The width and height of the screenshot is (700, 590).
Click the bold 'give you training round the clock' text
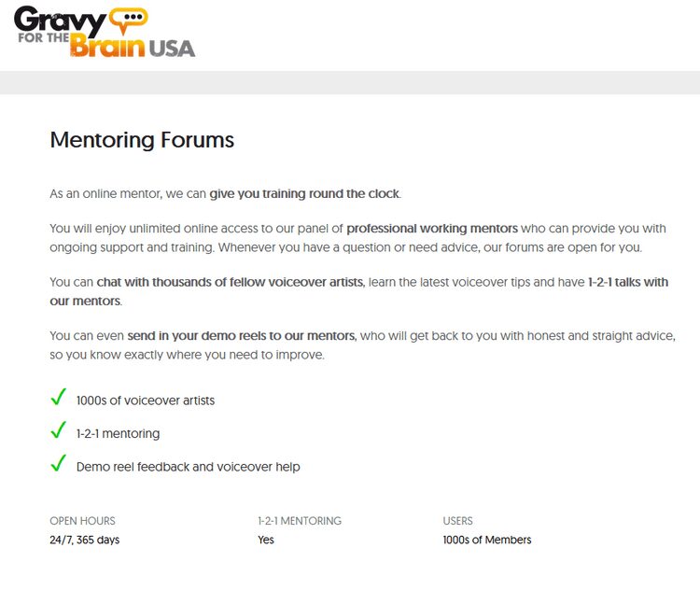[304, 194]
